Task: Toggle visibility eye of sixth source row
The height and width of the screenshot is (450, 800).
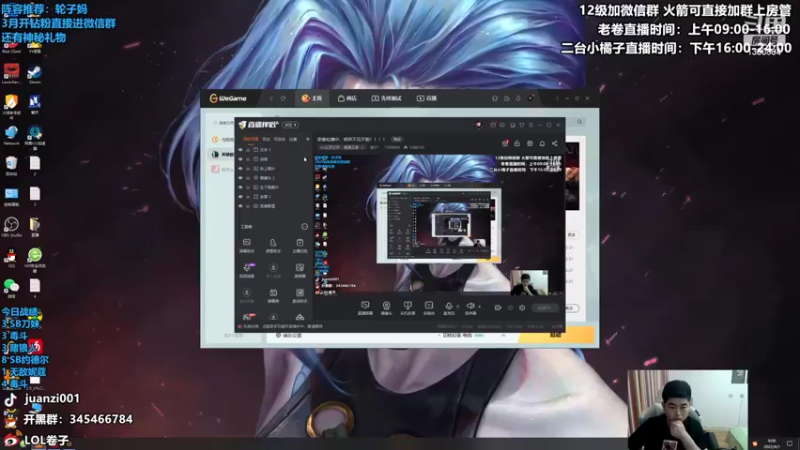Action: coord(240,196)
